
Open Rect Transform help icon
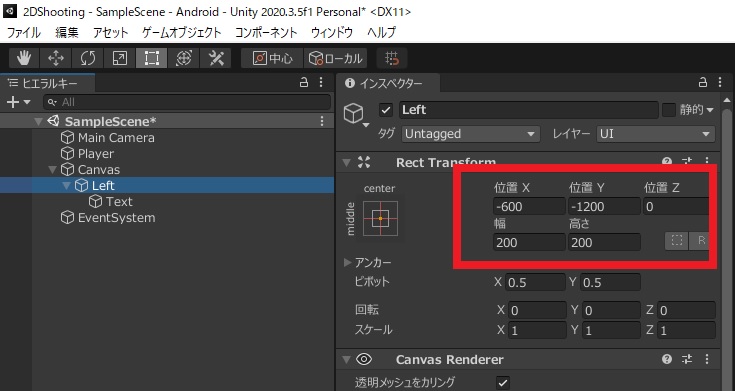[667, 162]
